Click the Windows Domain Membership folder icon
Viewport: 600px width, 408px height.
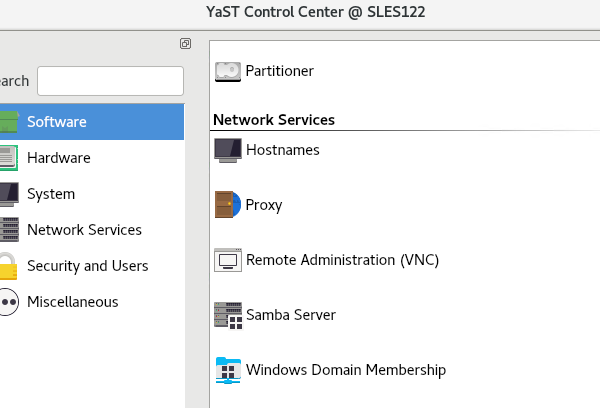[228, 370]
